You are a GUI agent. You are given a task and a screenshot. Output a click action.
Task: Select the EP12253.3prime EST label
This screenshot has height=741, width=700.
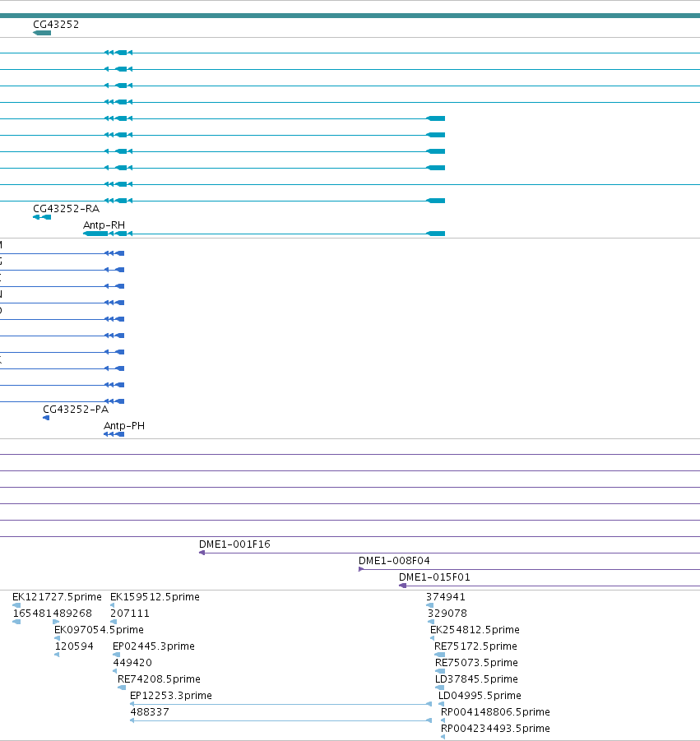coord(171,696)
